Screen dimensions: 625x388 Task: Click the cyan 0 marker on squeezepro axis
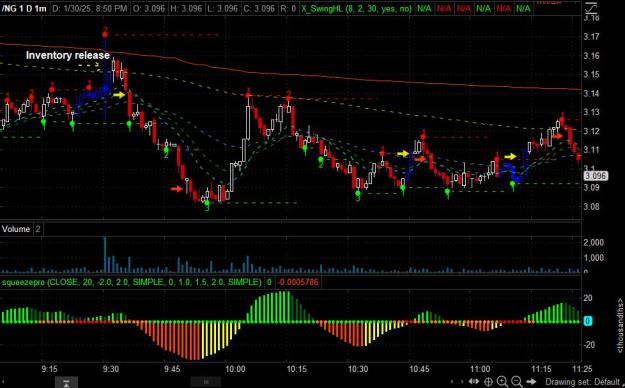(x=588, y=321)
